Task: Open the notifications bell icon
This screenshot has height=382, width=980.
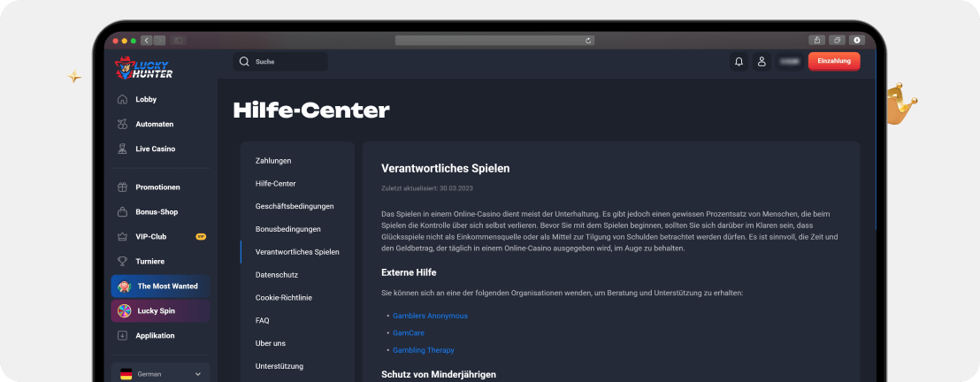Action: 738,62
